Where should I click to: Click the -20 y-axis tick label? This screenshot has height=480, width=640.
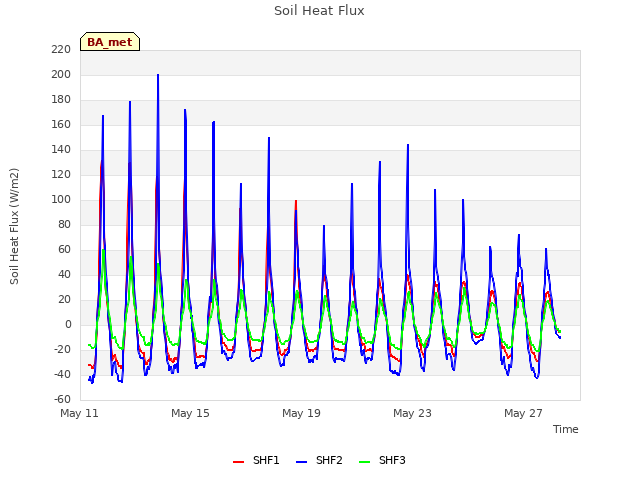click(62, 349)
